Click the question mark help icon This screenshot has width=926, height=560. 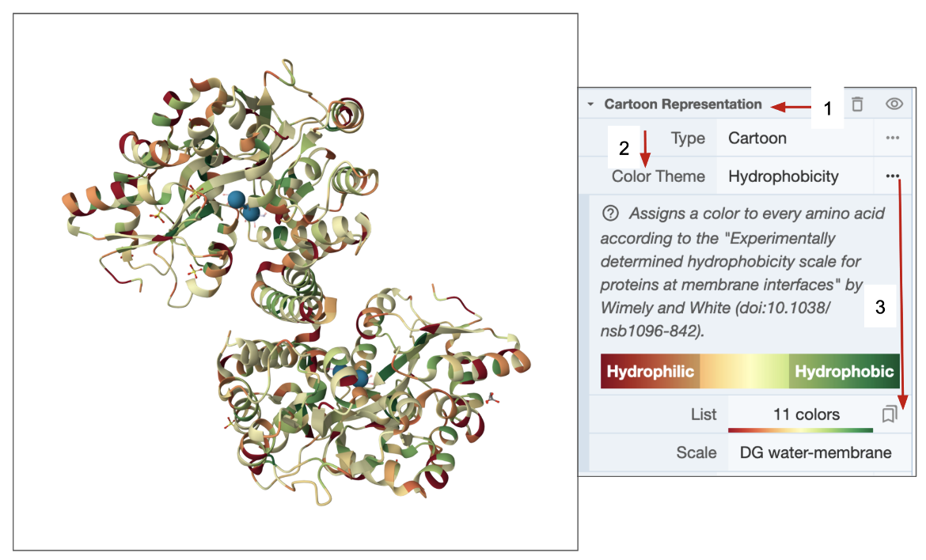coord(609,214)
